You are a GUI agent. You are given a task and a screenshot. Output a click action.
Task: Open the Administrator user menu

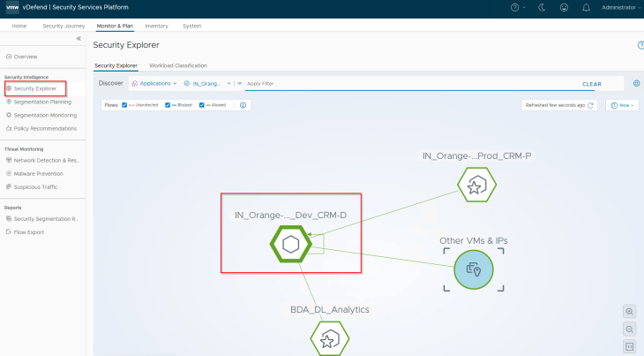click(x=619, y=7)
